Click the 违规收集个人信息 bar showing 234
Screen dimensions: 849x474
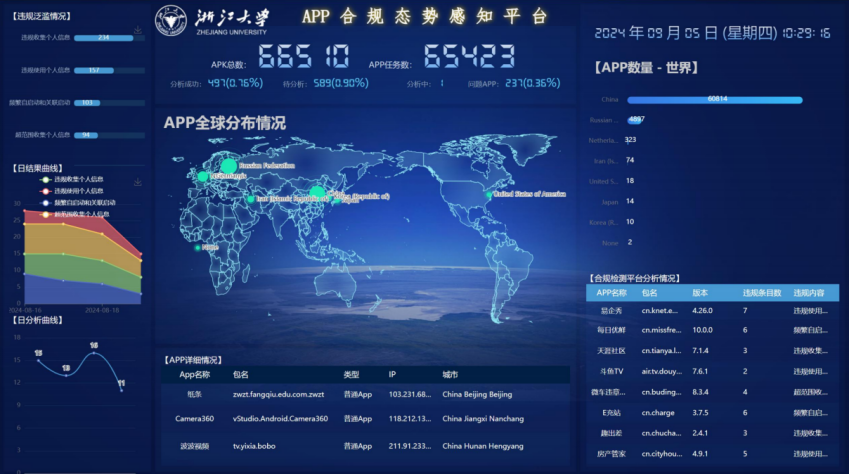(103, 38)
